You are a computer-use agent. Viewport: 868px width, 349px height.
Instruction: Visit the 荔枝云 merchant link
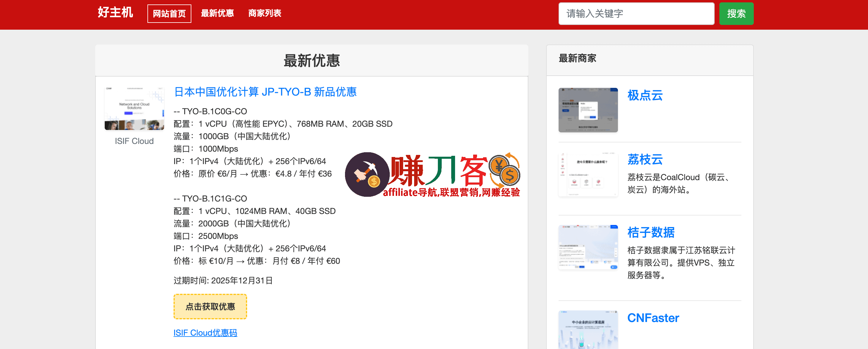[x=645, y=159]
